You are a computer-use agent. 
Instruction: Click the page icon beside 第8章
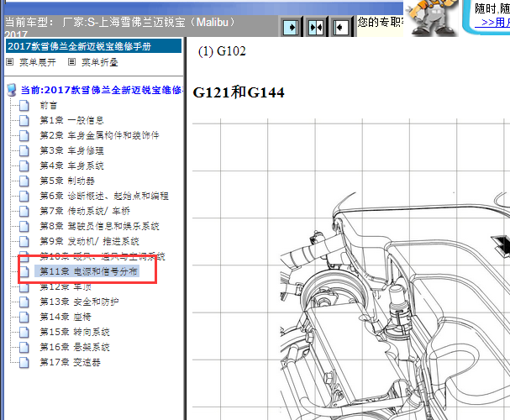point(24,226)
